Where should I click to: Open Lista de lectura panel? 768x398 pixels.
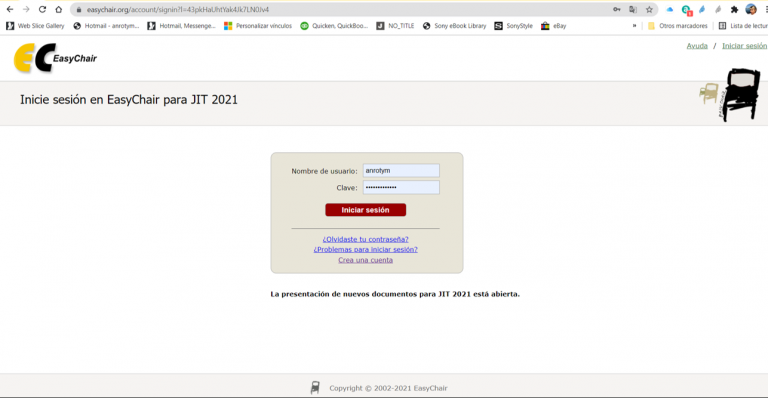[x=743, y=26]
